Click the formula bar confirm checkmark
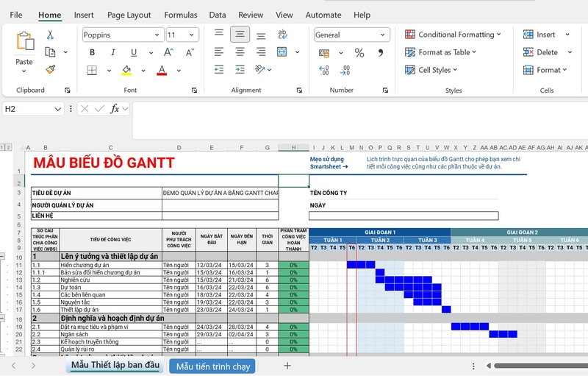The image size is (588, 376). (99, 109)
